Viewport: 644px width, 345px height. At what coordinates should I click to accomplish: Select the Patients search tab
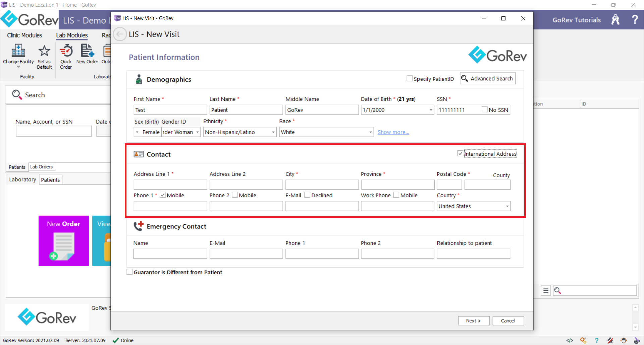(17, 167)
